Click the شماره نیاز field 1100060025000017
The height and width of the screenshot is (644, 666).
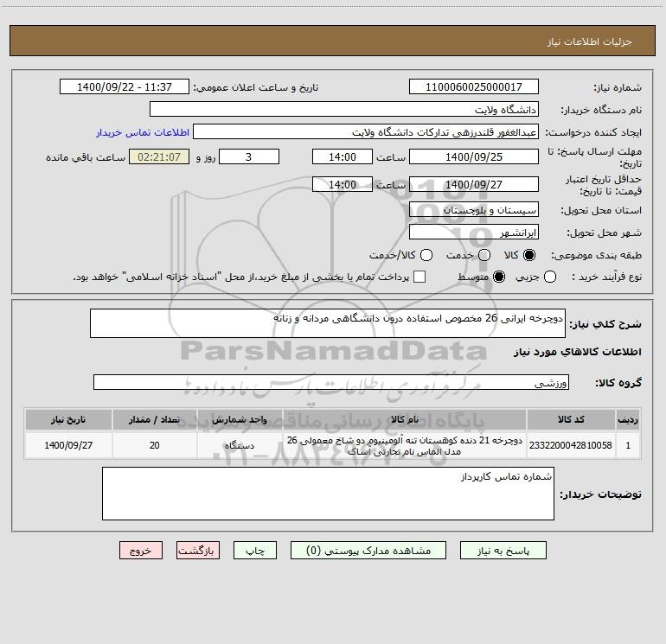(474, 86)
